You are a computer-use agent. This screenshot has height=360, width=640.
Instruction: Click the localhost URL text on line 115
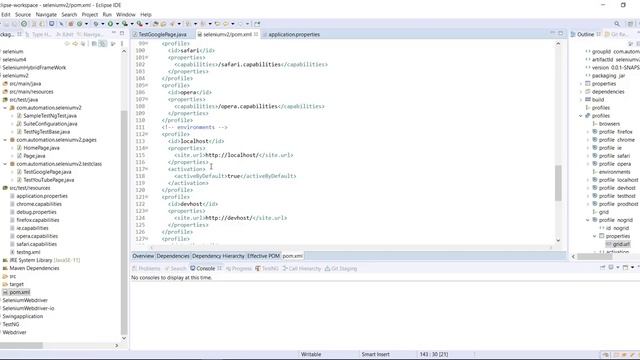pyautogui.click(x=232, y=155)
